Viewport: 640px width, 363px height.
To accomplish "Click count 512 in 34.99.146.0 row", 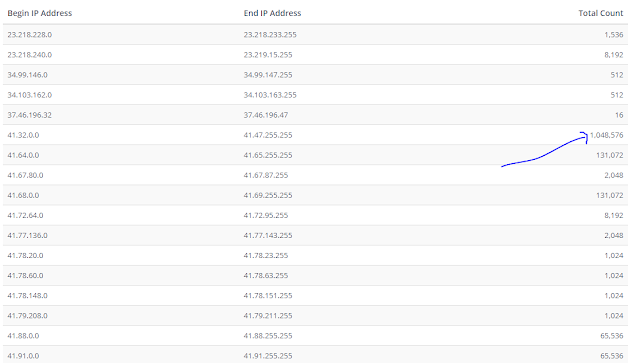I will click(617, 75).
